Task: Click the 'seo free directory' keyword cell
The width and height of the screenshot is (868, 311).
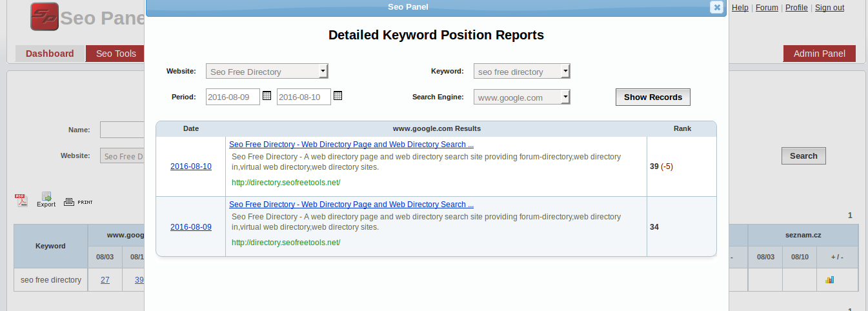Action: pos(51,280)
